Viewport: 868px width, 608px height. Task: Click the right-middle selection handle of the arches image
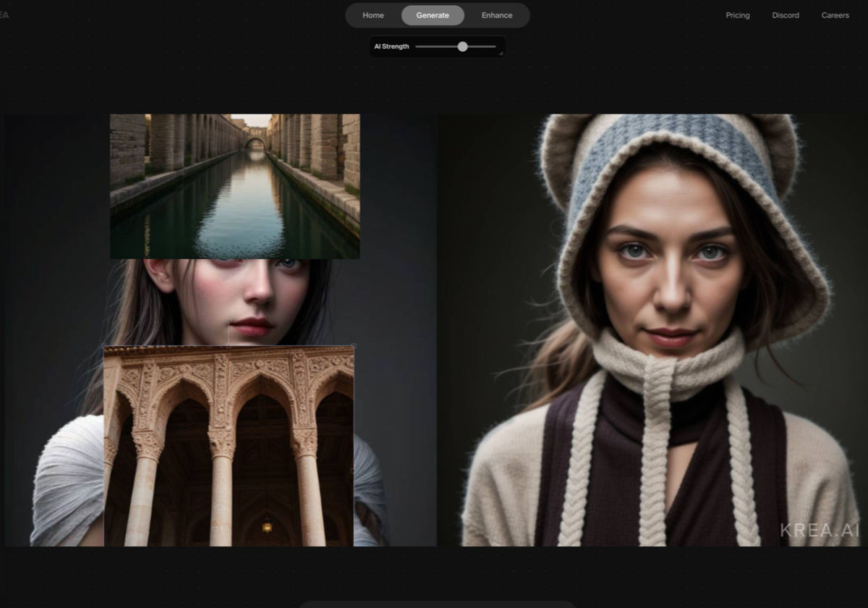[353, 470]
